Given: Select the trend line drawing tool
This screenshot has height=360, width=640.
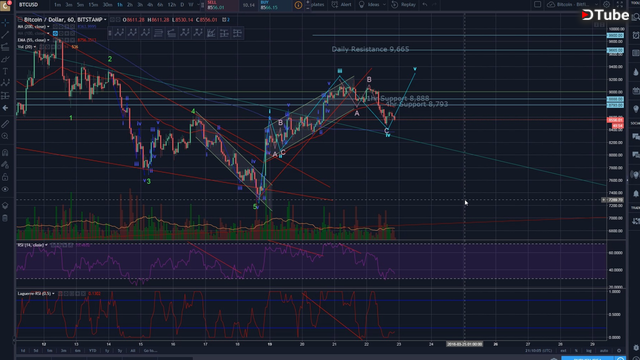Looking at the screenshot, I should pyautogui.click(x=5, y=35).
